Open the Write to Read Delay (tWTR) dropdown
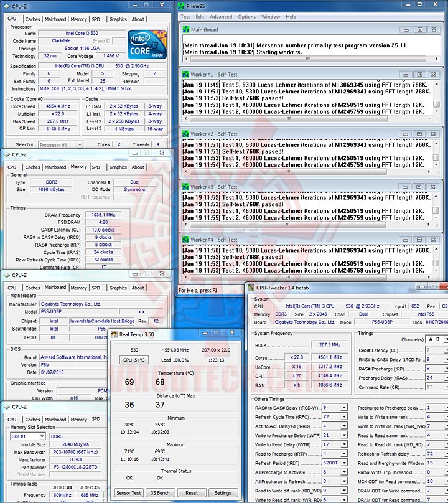 tap(343, 444)
